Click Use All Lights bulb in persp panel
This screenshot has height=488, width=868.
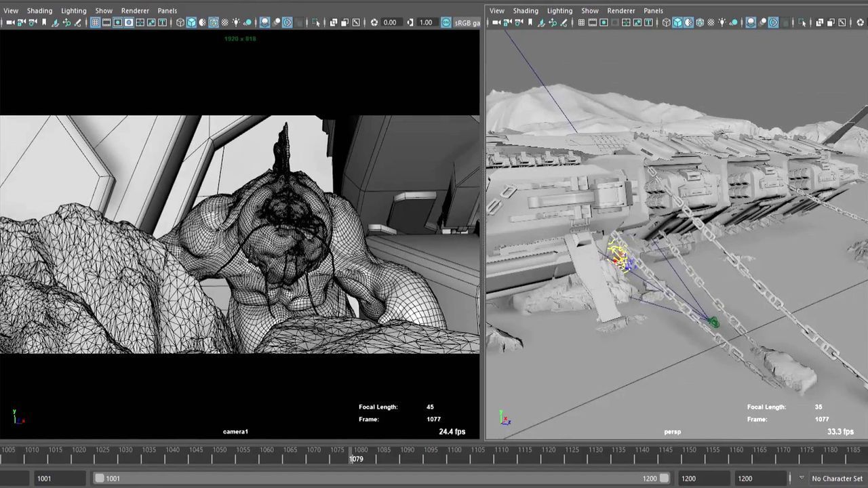click(722, 22)
